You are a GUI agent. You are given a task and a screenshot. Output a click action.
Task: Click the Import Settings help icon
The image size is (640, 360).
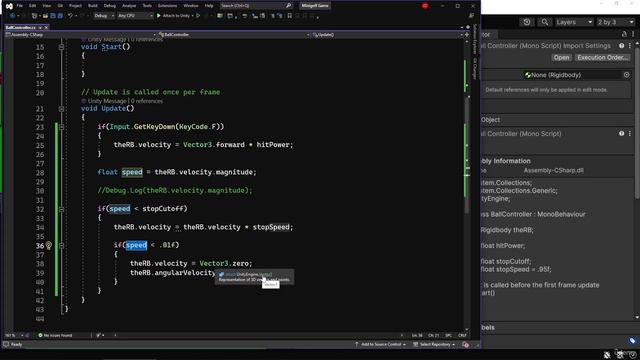(622, 46)
